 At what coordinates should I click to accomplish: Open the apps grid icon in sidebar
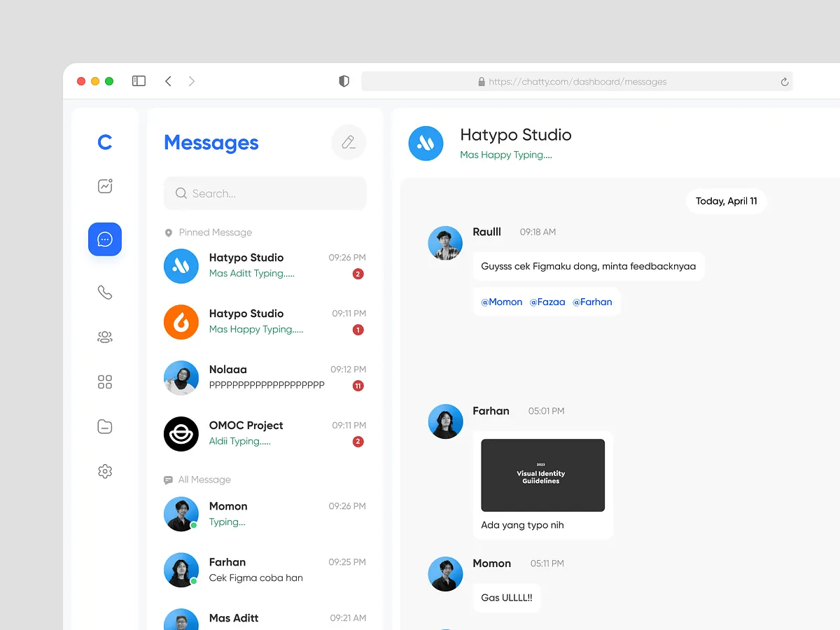point(104,381)
